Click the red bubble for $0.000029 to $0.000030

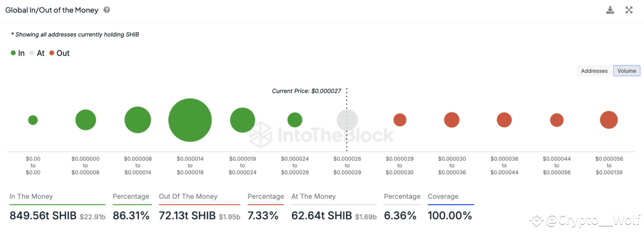(400, 120)
